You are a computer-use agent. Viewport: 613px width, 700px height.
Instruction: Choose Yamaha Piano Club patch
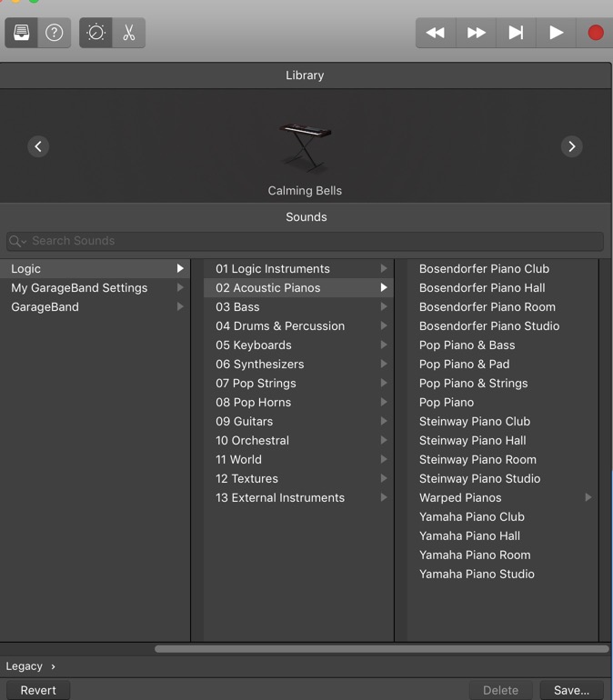coord(502,517)
